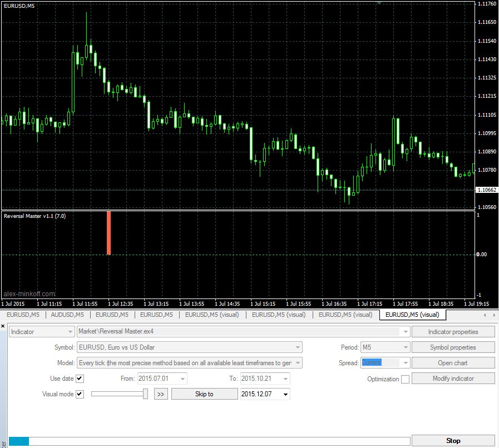
Task: Click the Modify indicator button
Action: point(453,378)
